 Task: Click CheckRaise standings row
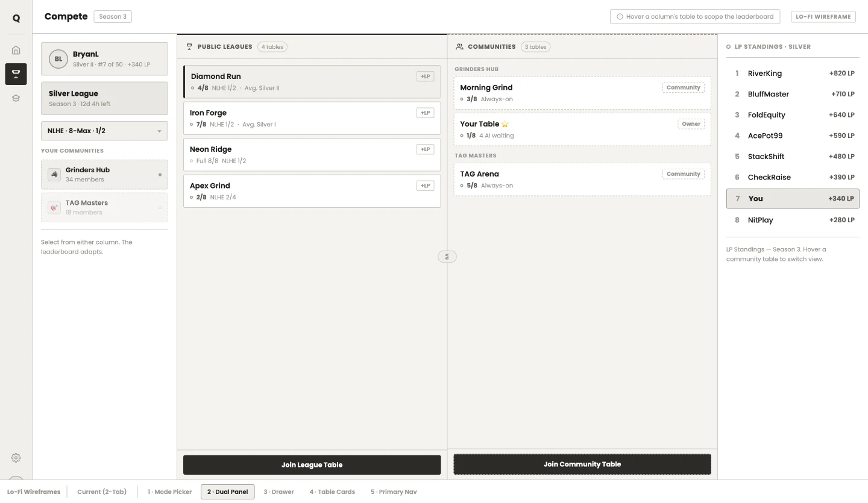point(793,177)
